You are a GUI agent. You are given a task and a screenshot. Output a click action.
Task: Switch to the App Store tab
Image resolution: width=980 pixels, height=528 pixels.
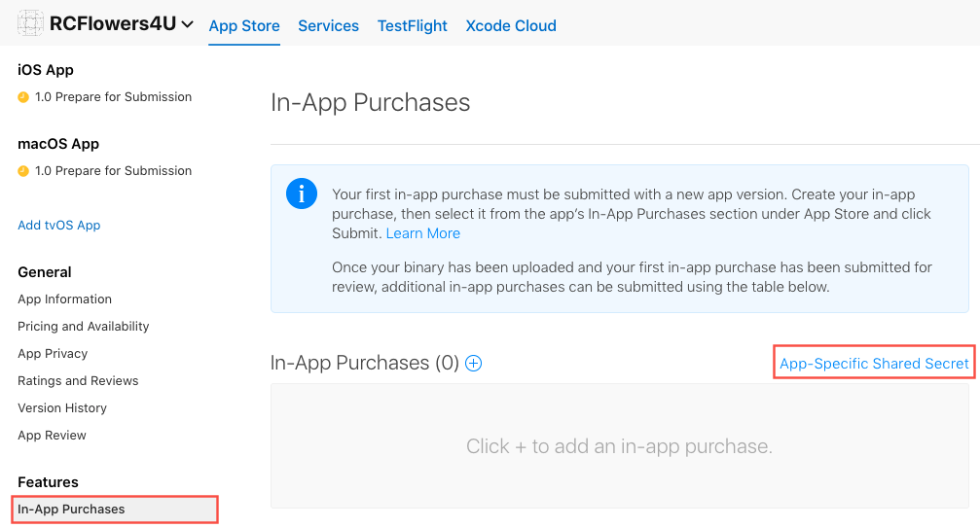pyautogui.click(x=244, y=26)
